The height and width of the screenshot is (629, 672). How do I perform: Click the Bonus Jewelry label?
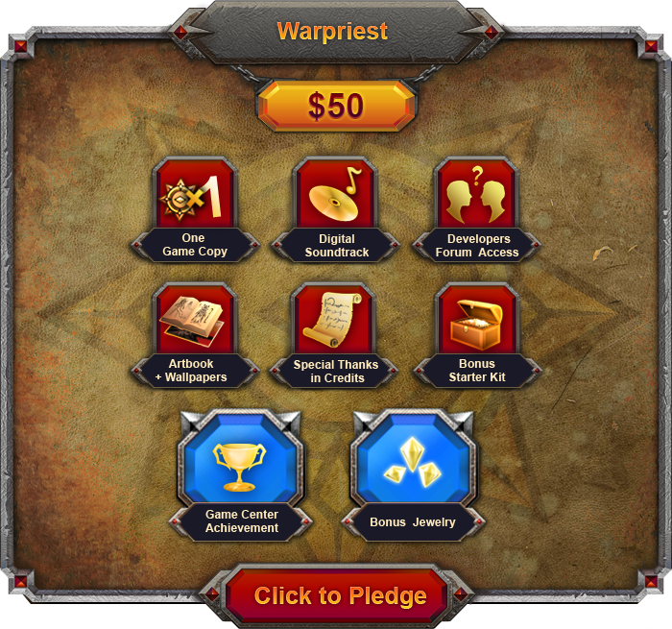click(x=413, y=522)
